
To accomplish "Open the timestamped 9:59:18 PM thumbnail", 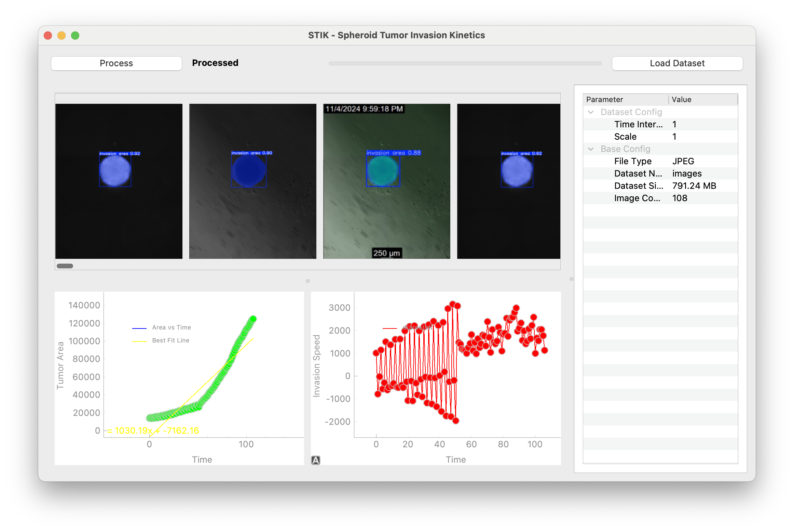I will tap(386, 181).
